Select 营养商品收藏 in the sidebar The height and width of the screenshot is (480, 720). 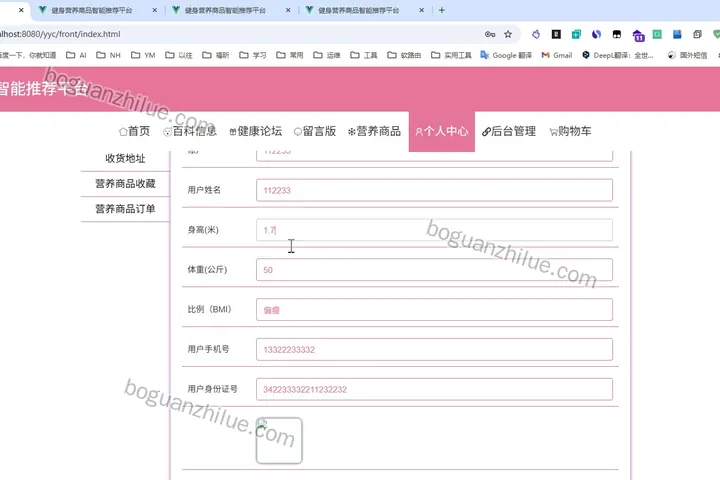(x=125, y=184)
